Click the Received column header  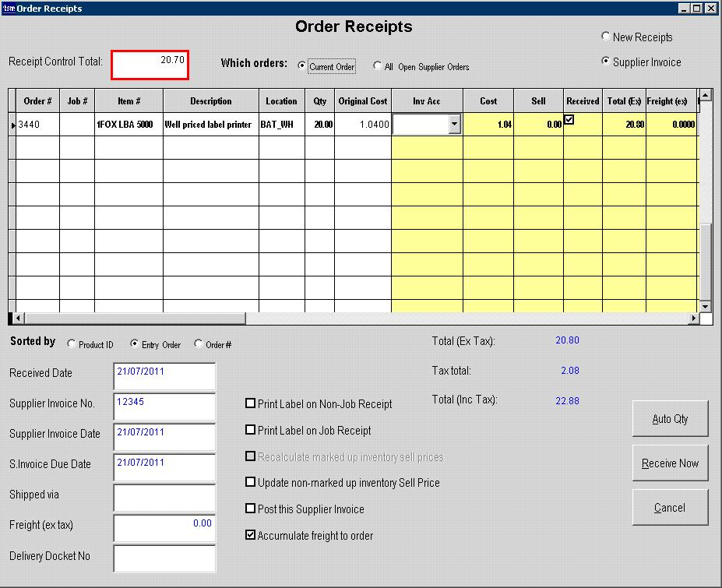(583, 100)
